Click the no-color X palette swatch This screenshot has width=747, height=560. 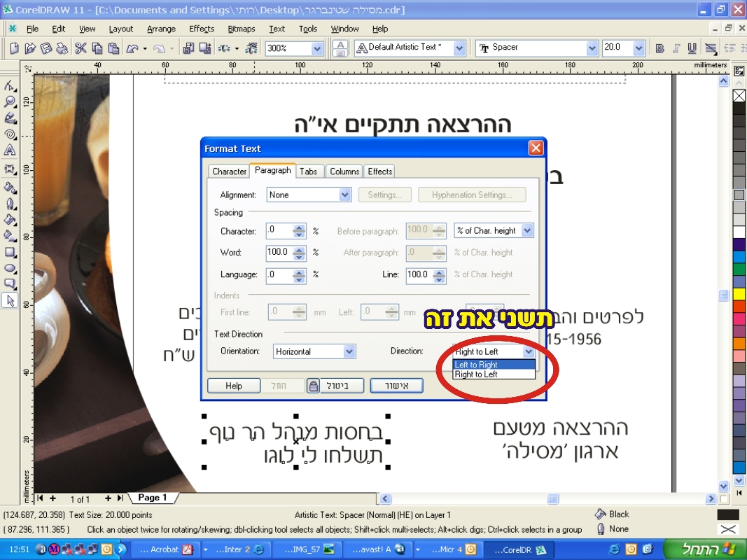pos(739,96)
